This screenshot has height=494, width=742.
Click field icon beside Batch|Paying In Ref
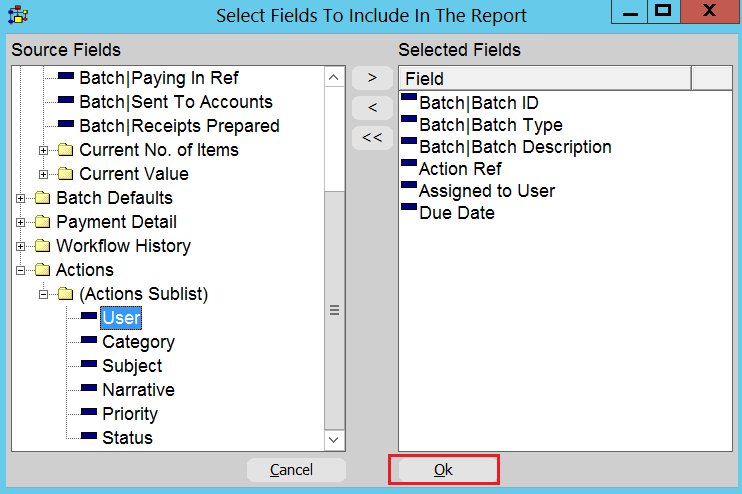(66, 75)
